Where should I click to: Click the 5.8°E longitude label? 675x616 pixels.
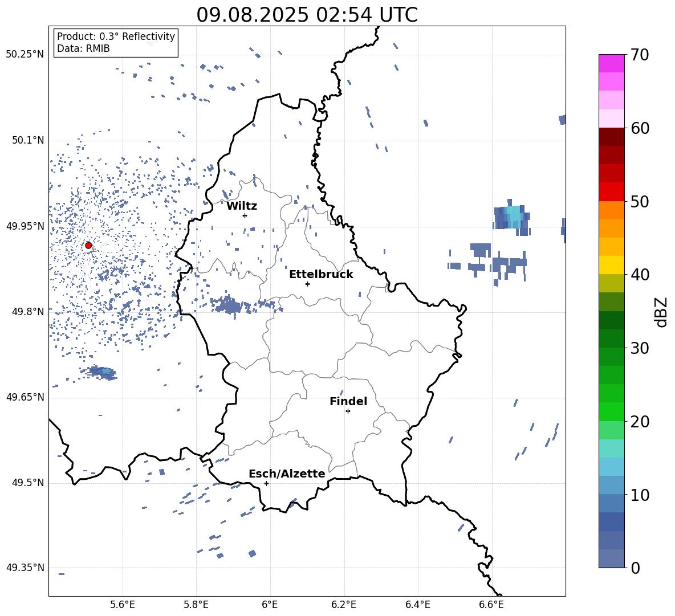pos(196,605)
